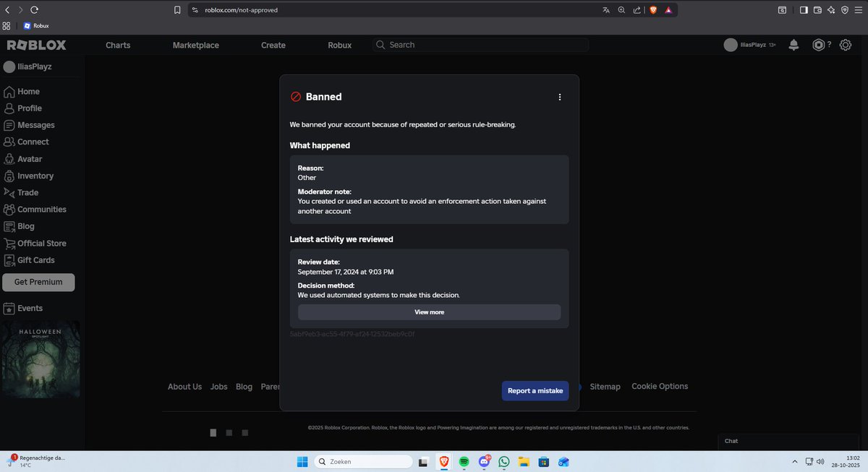This screenshot has height=472, width=868.
Task: Open the Roblox settings gear
Action: pyautogui.click(x=845, y=44)
